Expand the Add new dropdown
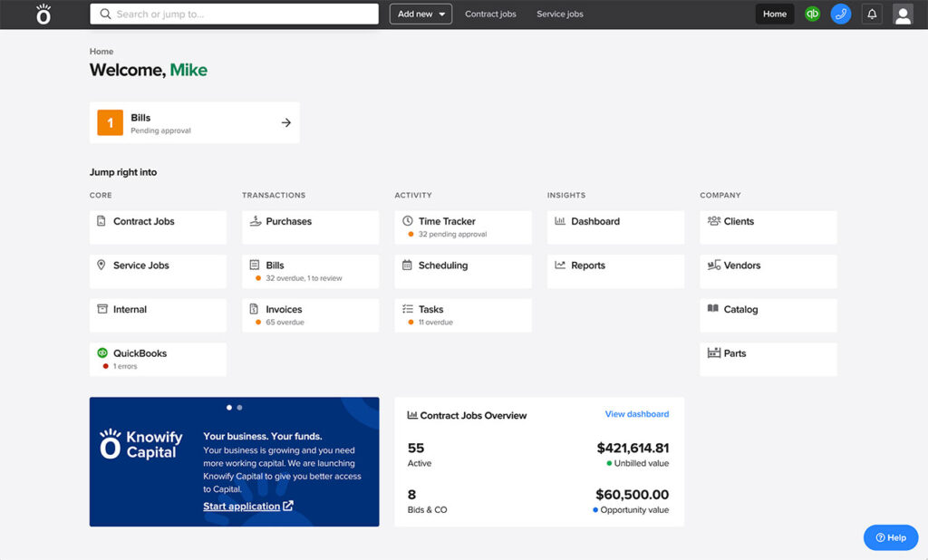This screenshot has width=928, height=560. coord(420,14)
